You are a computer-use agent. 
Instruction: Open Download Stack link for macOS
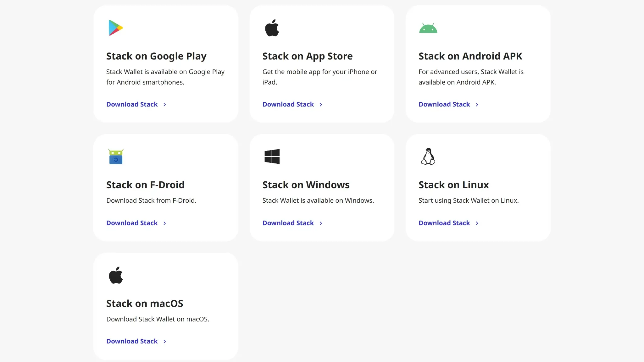click(132, 341)
